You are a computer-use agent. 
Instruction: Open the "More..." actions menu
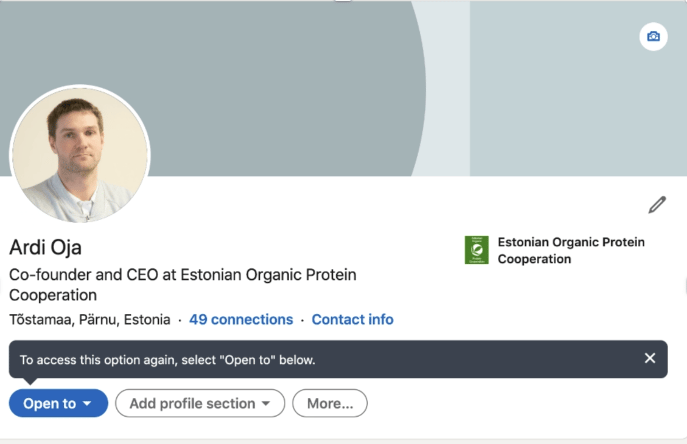coord(330,403)
